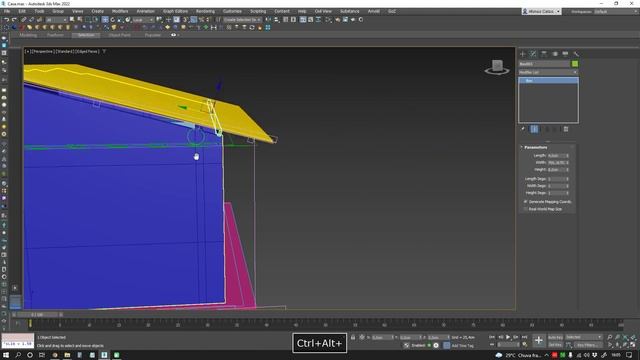Image resolution: width=640 pixels, height=360 pixels.
Task: Click Go to End playback button
Action: coord(524,337)
